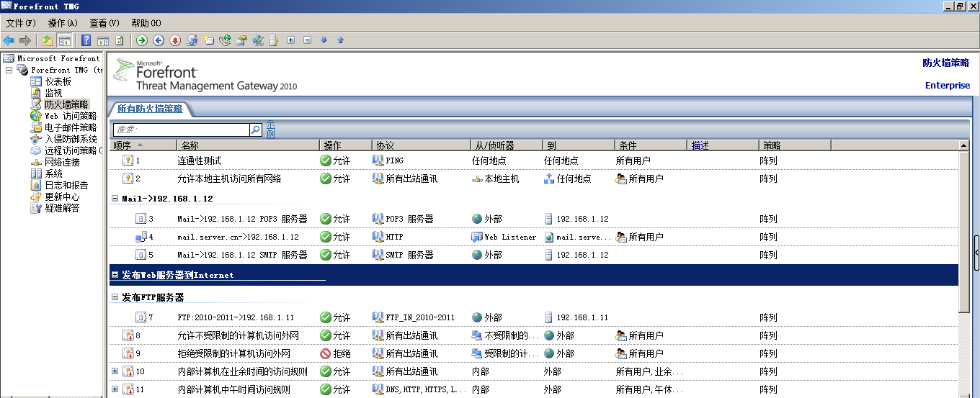Screen dimensions: 980x398
Task: Select 入侵防御系统 in the tree
Action: pyautogui.click(x=71, y=139)
